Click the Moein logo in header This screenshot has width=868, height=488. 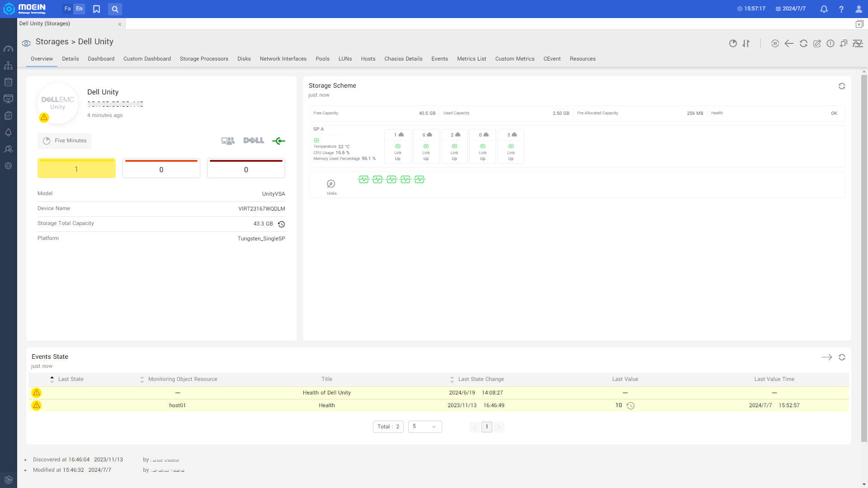coord(24,9)
